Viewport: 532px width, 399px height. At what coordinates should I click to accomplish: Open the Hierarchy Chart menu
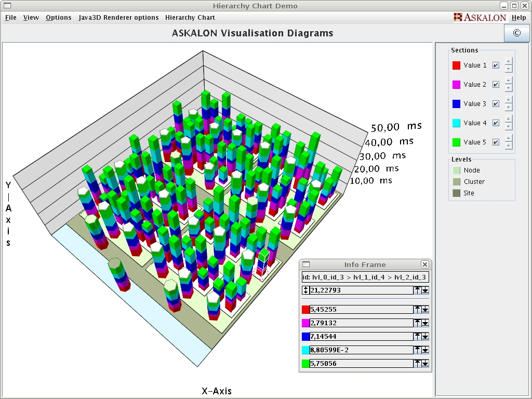pyautogui.click(x=190, y=17)
